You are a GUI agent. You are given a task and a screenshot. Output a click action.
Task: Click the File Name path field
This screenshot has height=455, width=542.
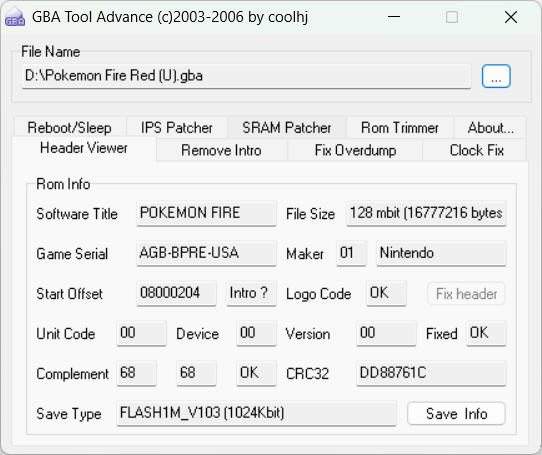point(246,76)
